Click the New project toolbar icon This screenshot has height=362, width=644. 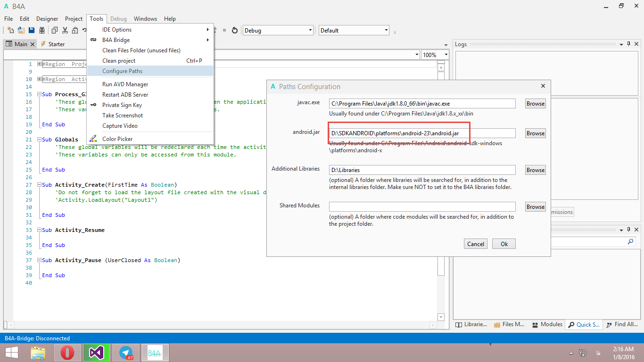[10, 31]
